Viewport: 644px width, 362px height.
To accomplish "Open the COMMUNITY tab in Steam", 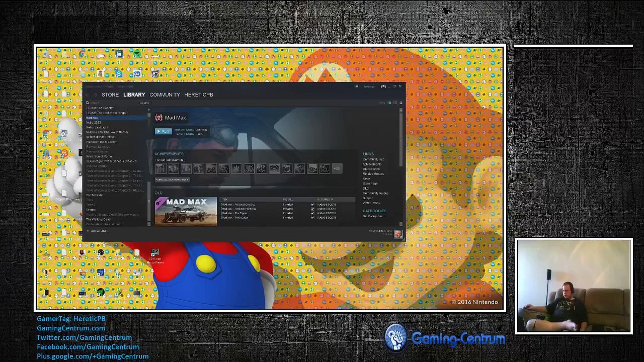I will click(x=165, y=95).
